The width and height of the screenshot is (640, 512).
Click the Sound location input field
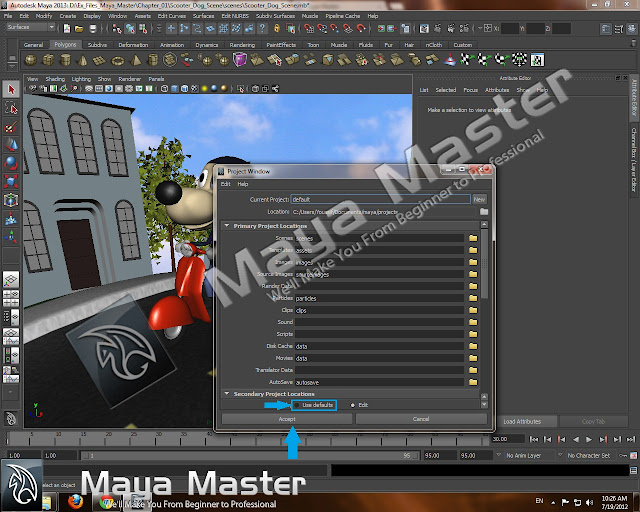[379, 322]
